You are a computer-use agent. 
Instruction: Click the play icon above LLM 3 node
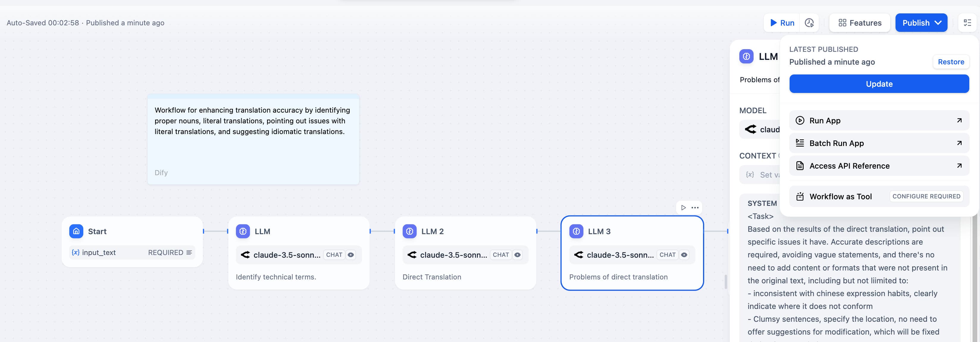tap(683, 208)
